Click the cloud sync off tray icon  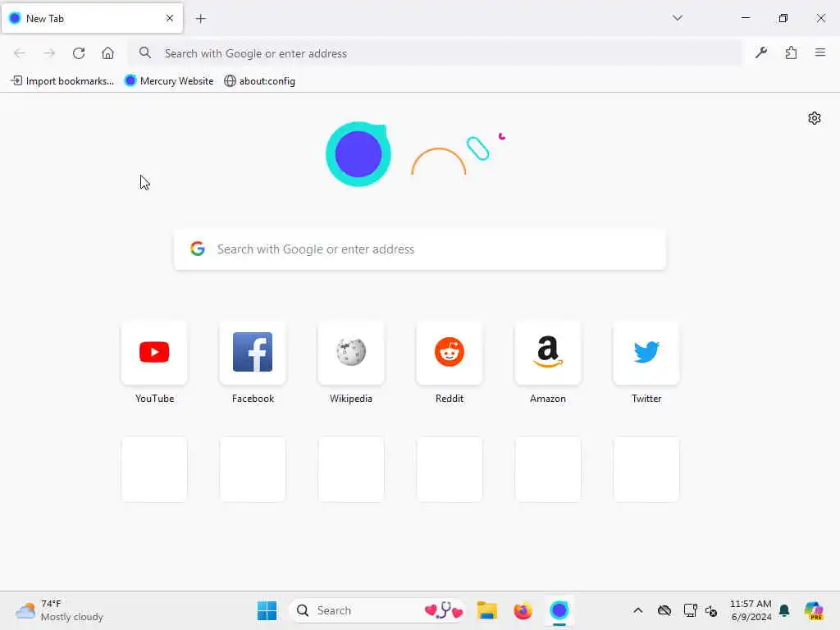664,610
